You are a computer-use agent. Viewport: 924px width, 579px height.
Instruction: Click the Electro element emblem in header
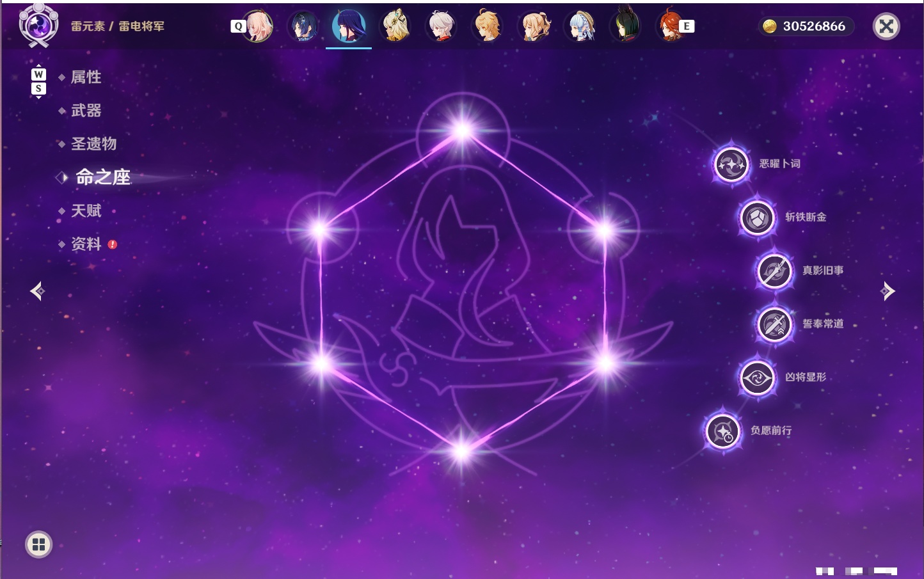pos(38,26)
